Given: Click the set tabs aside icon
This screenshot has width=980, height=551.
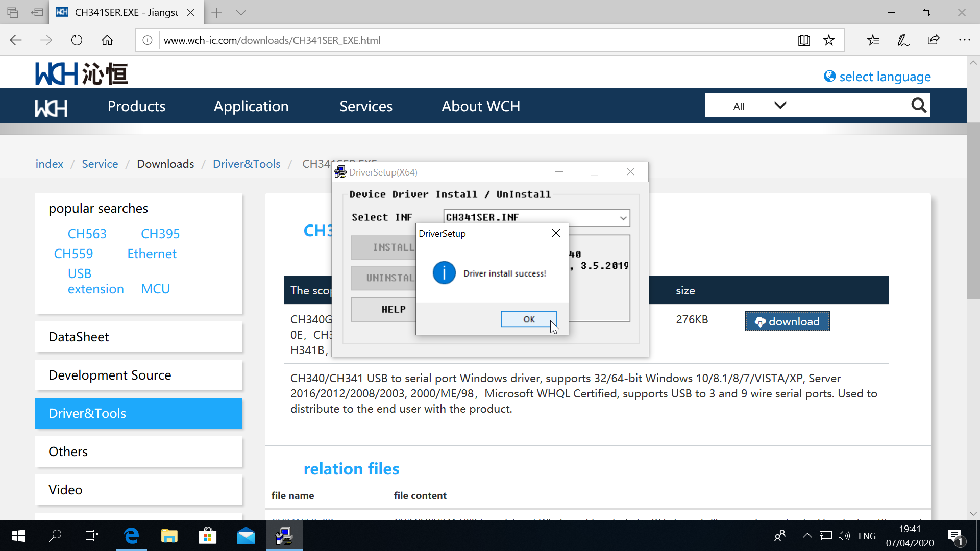Looking at the screenshot, I should point(37,13).
